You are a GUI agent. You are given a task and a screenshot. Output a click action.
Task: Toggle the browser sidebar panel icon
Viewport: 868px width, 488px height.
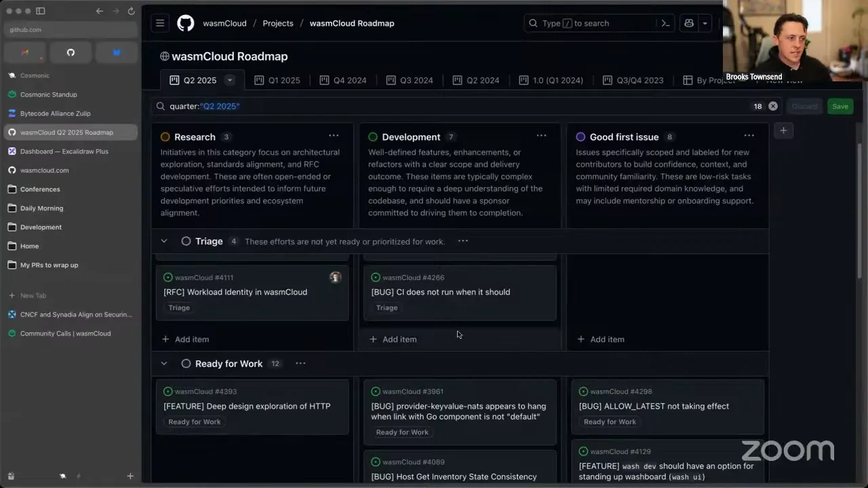click(40, 11)
